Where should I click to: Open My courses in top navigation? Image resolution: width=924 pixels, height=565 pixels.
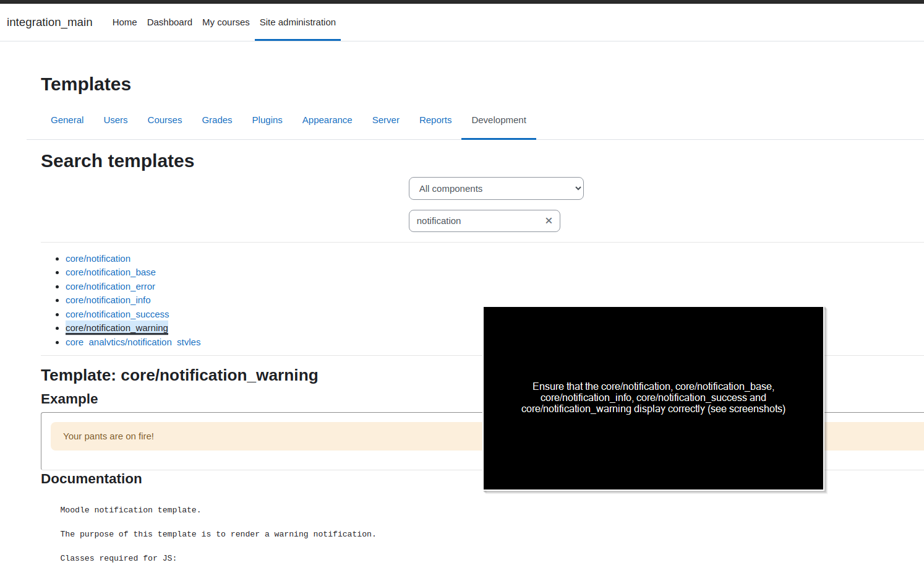(x=226, y=22)
